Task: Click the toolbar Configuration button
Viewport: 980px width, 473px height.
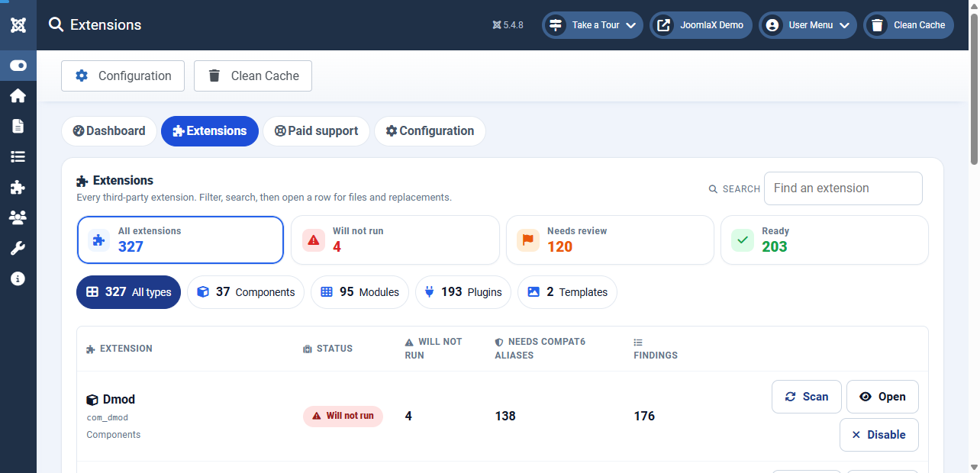Action: 123,76
